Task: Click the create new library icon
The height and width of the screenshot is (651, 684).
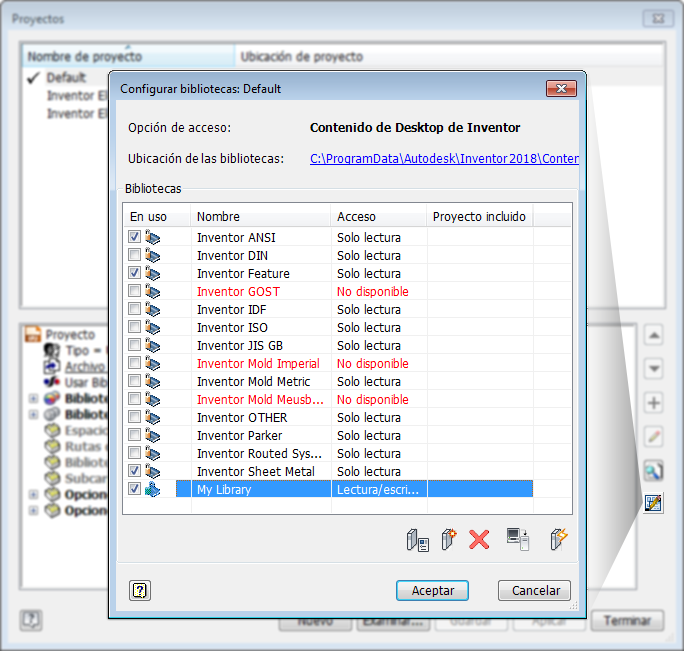Action: coord(448,539)
